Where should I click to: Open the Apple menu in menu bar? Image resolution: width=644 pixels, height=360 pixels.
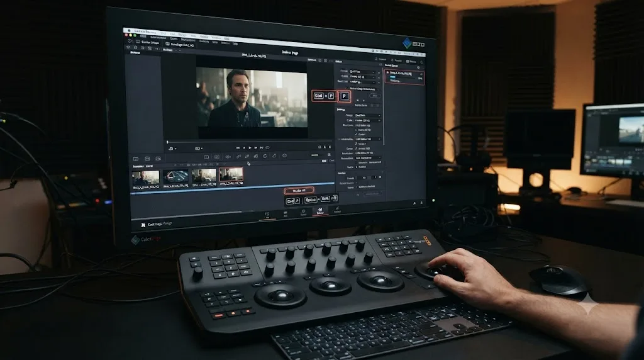coord(129,31)
